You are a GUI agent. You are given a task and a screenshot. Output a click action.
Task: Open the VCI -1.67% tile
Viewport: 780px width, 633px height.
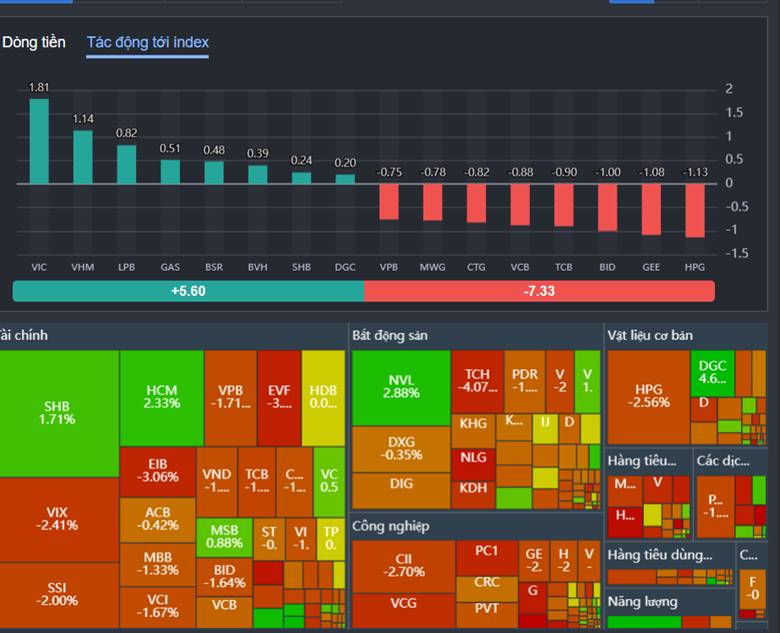[x=158, y=607]
